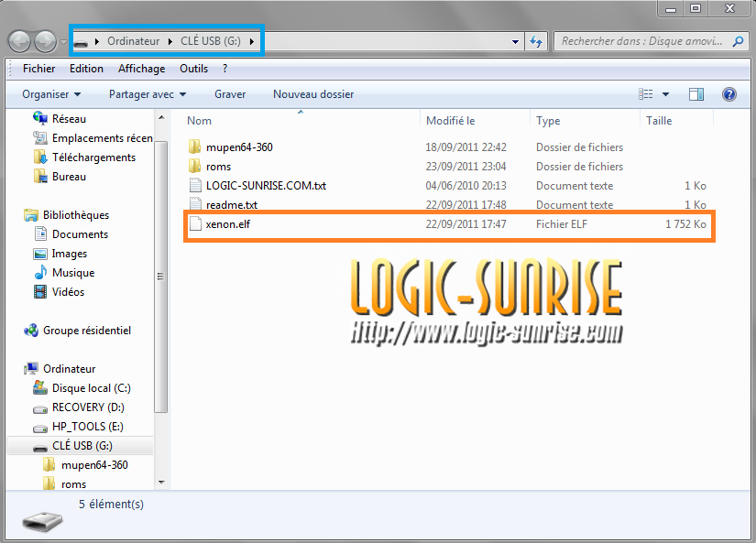The image size is (756, 543).
Task: Open recent locations dropdown beside navigation arrows
Action: pos(63,42)
